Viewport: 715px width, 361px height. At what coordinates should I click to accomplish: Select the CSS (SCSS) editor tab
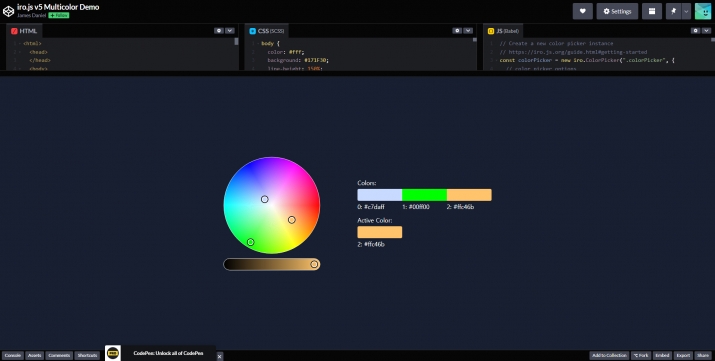(267, 31)
